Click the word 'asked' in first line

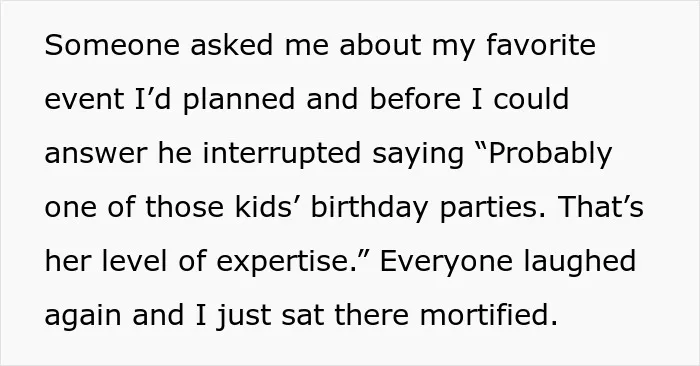[232, 45]
